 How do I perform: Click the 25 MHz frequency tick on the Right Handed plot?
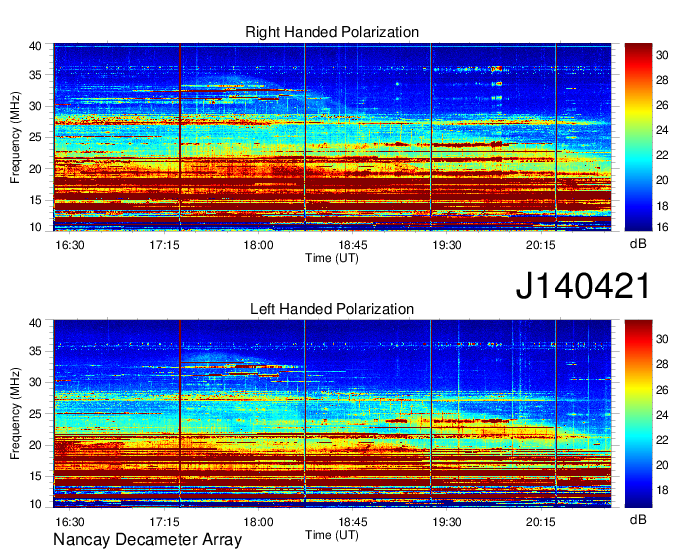35,137
